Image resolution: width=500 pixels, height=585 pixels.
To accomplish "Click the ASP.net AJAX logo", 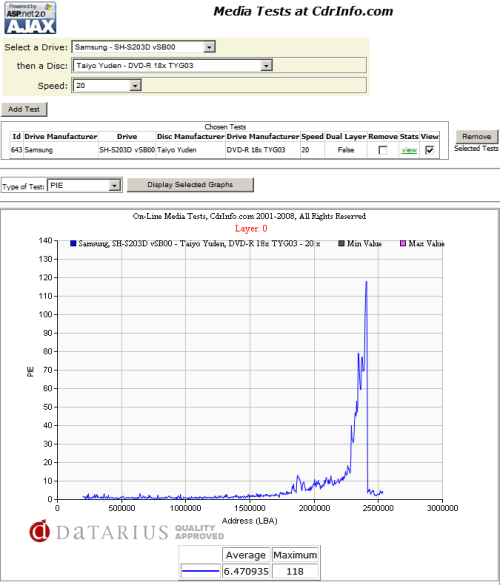I will [x=30, y=18].
